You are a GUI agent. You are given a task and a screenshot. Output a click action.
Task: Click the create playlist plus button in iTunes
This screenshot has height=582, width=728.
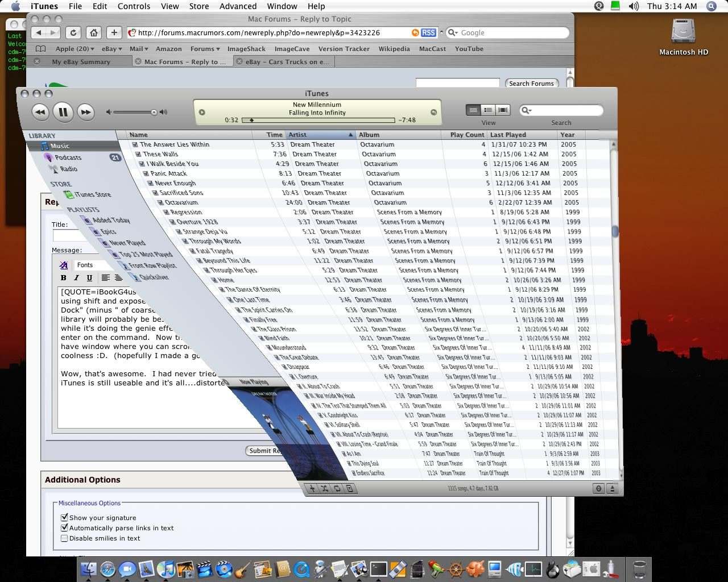[312, 488]
